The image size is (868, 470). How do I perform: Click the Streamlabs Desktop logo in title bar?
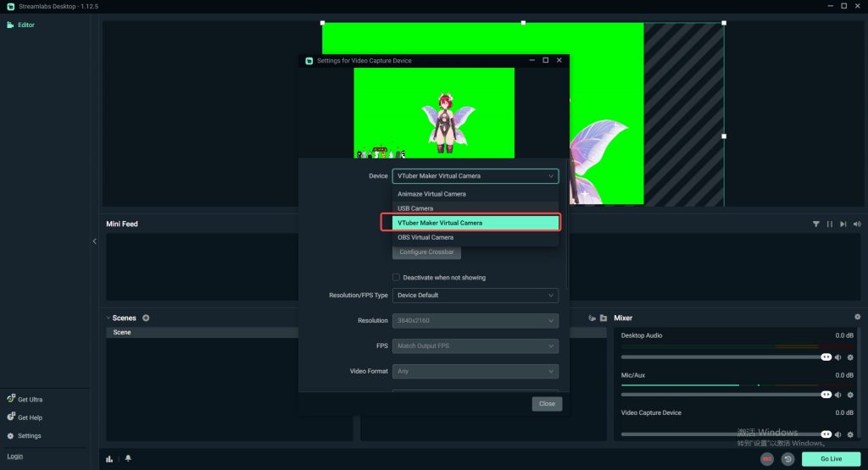coord(10,6)
